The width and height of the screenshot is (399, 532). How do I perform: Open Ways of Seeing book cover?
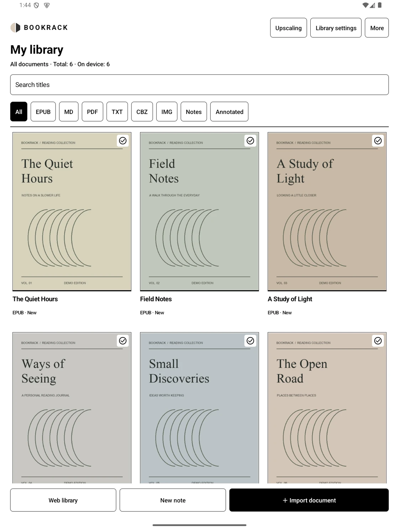(72, 408)
